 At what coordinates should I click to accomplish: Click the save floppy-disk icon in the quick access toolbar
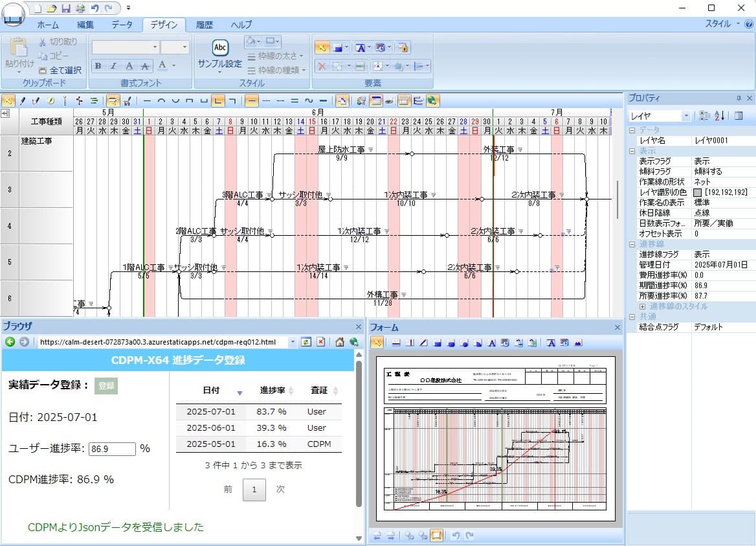click(66, 8)
